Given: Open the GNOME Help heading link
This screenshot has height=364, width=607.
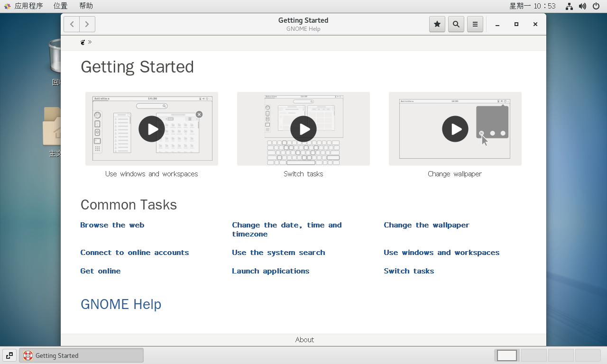Looking at the screenshot, I should [x=121, y=304].
